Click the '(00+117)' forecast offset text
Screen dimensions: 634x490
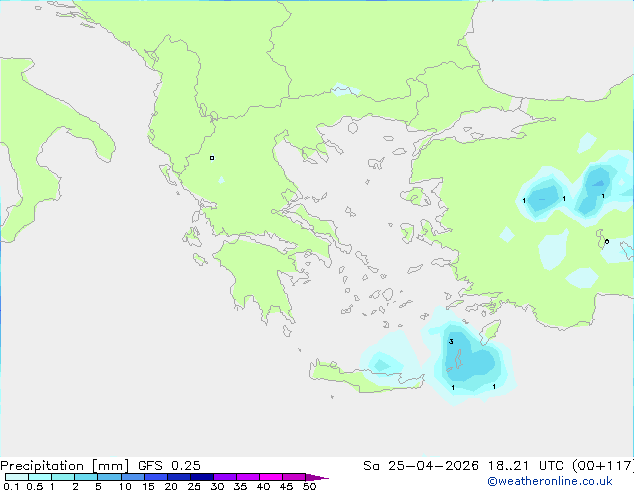(x=602, y=466)
